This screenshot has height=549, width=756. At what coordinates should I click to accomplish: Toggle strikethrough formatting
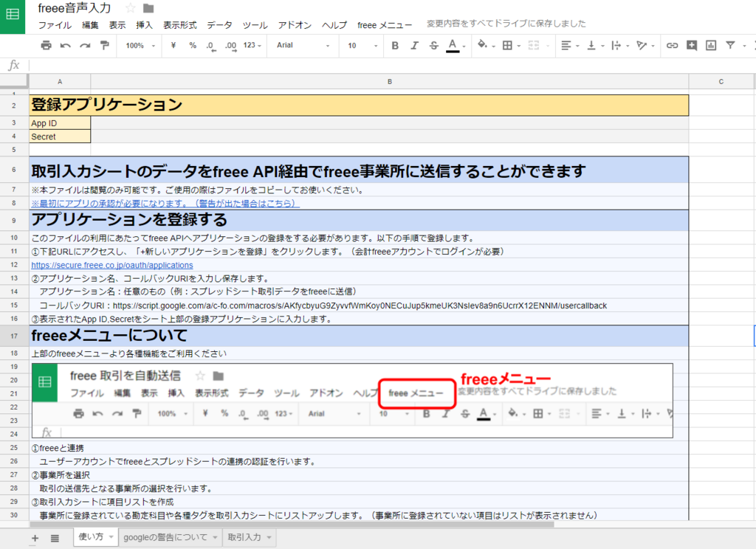click(x=434, y=45)
